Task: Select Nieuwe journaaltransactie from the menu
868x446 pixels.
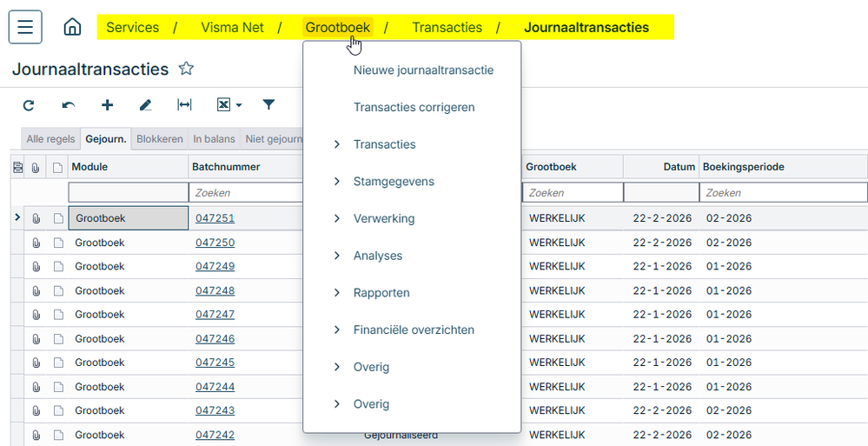Action: coord(423,70)
